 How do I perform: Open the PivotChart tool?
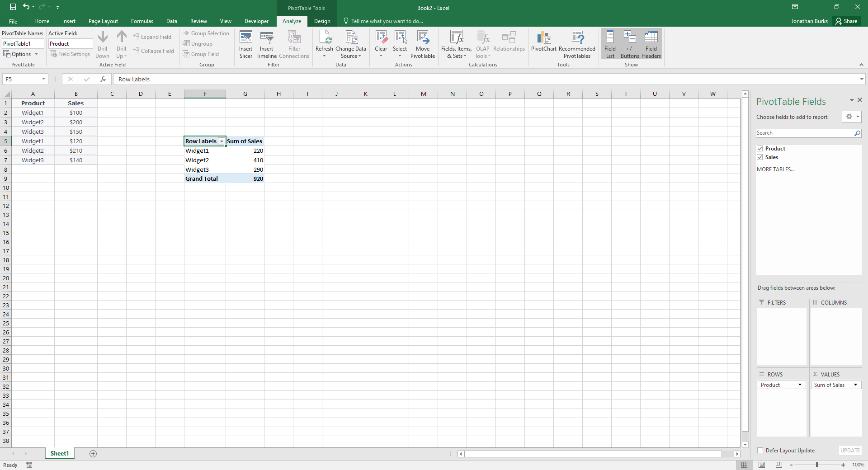544,41
